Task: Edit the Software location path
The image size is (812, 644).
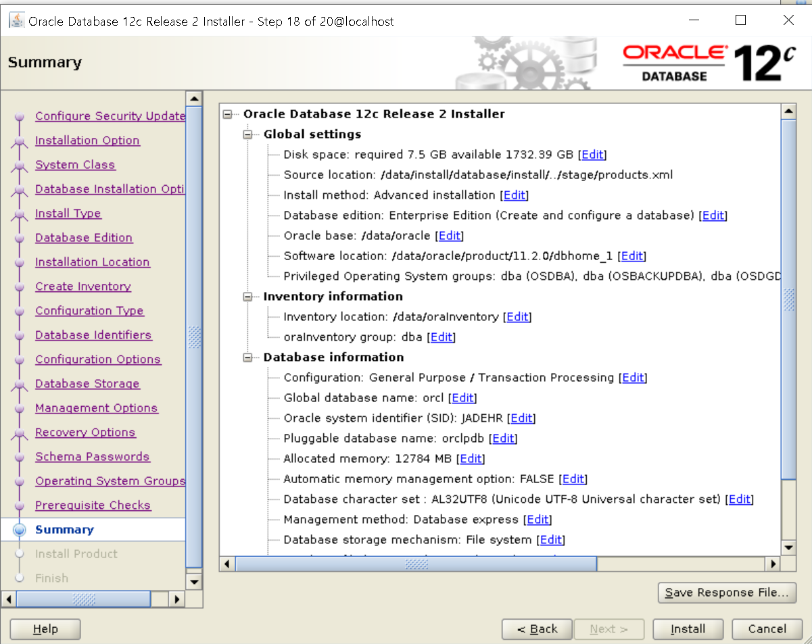Action: (632, 256)
